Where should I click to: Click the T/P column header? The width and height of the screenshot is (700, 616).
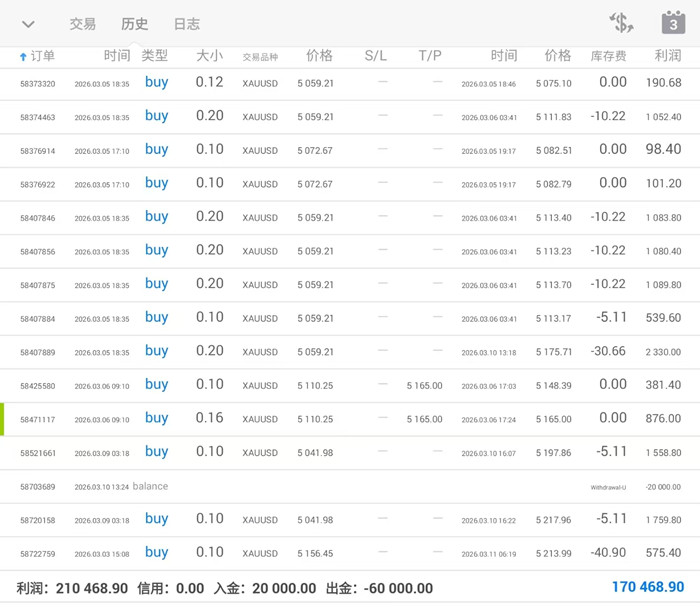point(430,56)
